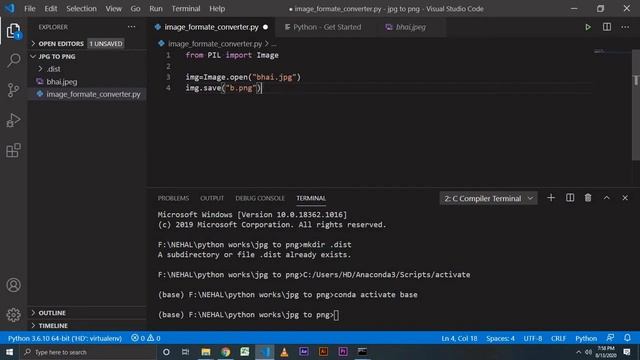This screenshot has width=640, height=360.
Task: Go to line via Ln 4, Col 18
Action: [459, 338]
